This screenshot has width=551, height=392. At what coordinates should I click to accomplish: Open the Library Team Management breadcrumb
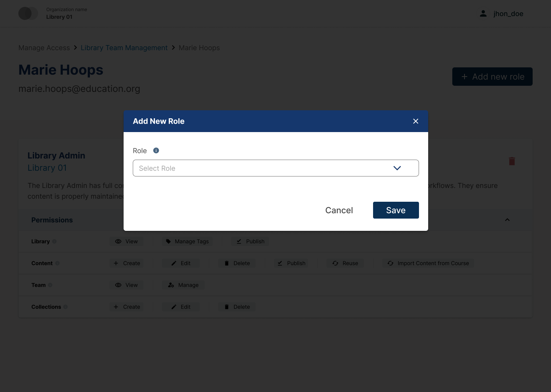(124, 47)
